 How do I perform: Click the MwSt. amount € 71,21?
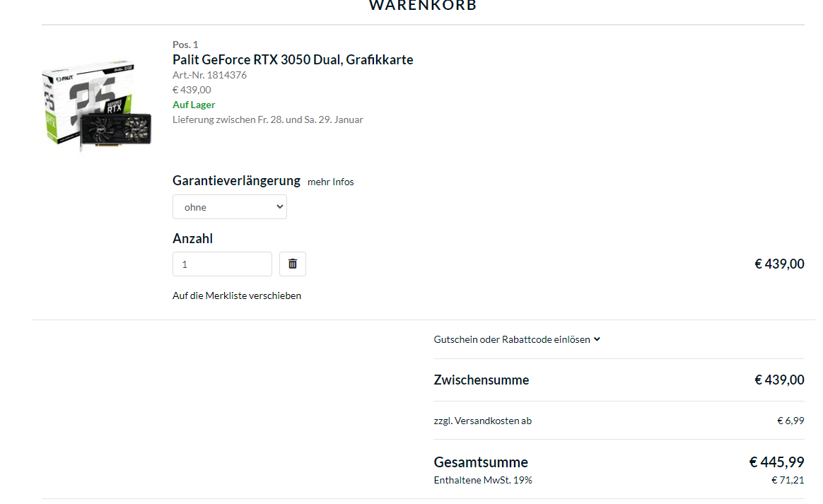pos(787,480)
